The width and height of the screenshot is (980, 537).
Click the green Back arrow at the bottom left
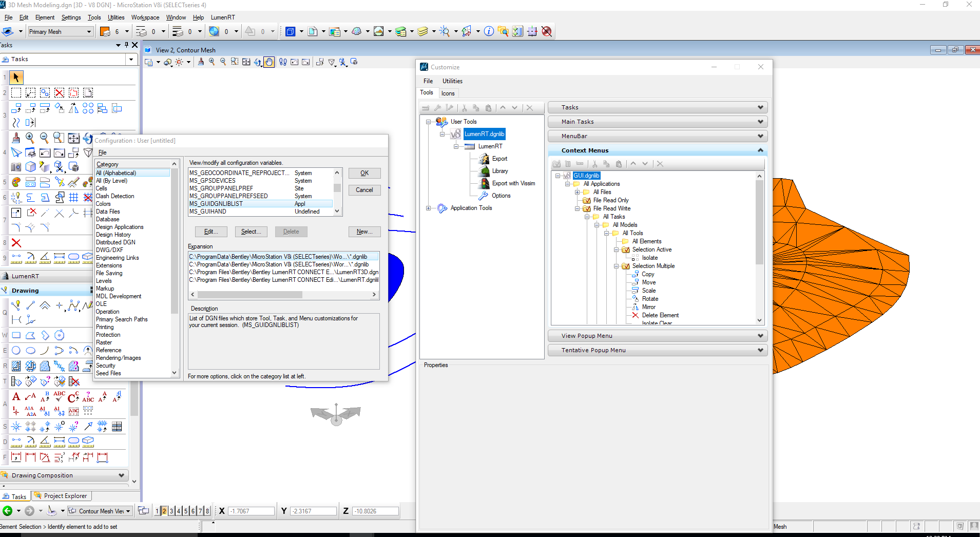click(8, 511)
